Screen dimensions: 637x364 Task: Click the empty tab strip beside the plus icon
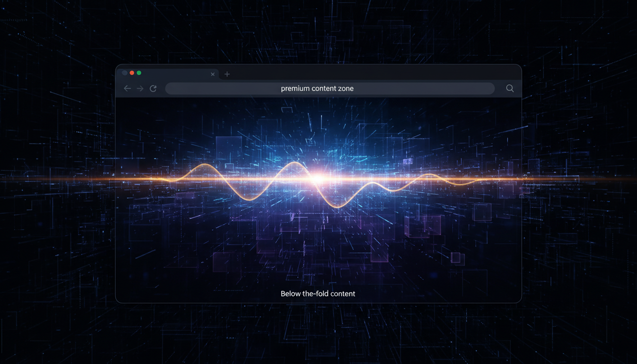pyautogui.click(x=370, y=74)
